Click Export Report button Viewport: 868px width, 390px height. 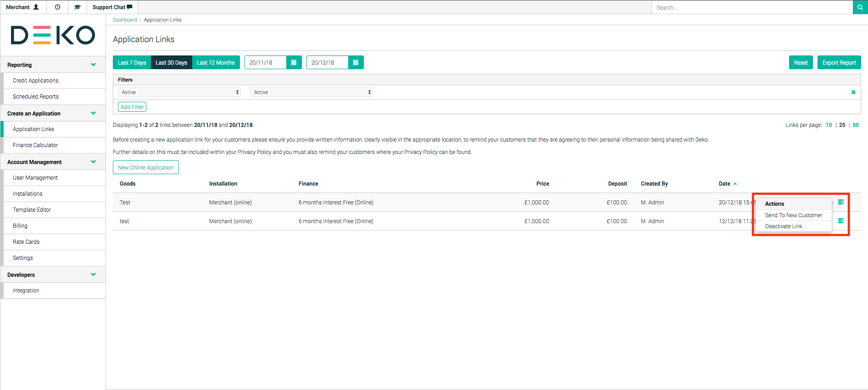(839, 62)
